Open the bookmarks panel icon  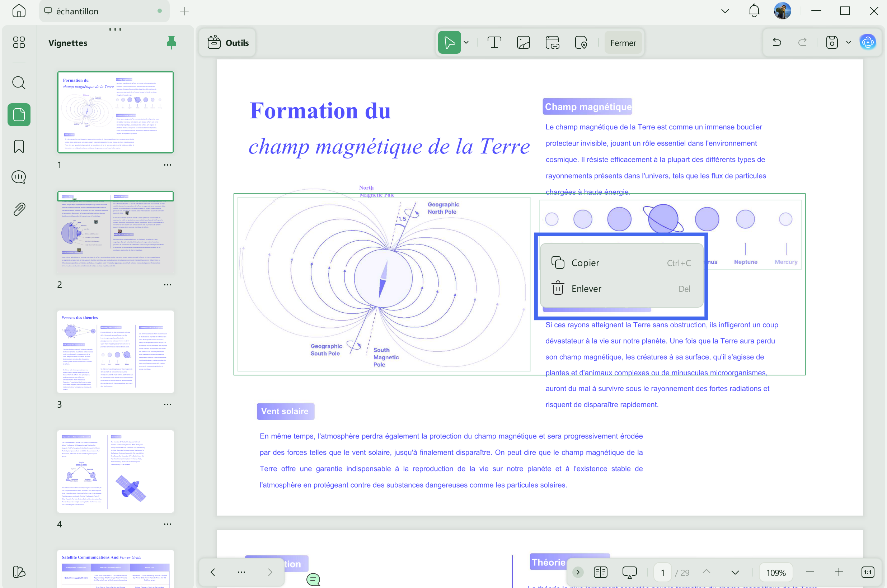(19, 146)
